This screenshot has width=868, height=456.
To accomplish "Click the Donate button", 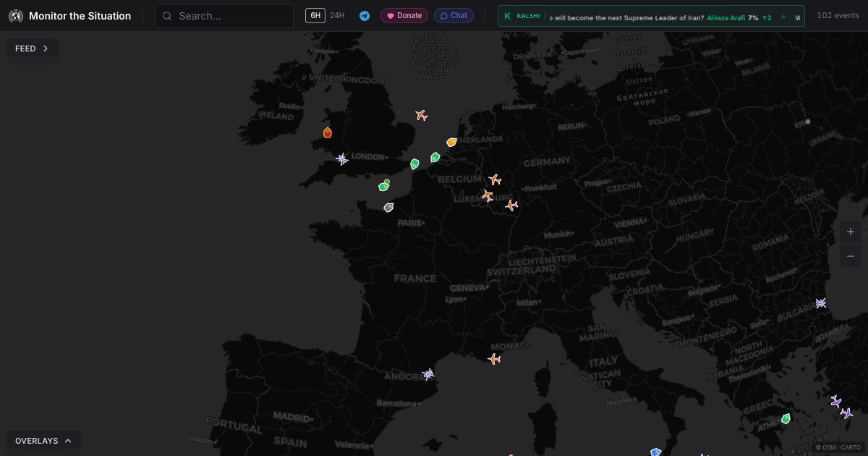I will (x=404, y=15).
